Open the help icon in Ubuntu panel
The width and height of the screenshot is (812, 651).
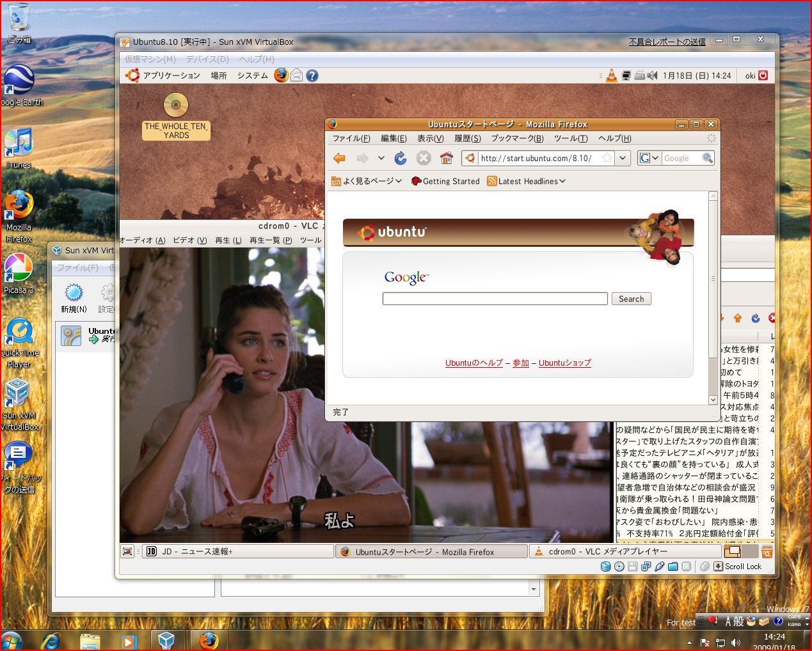point(312,75)
